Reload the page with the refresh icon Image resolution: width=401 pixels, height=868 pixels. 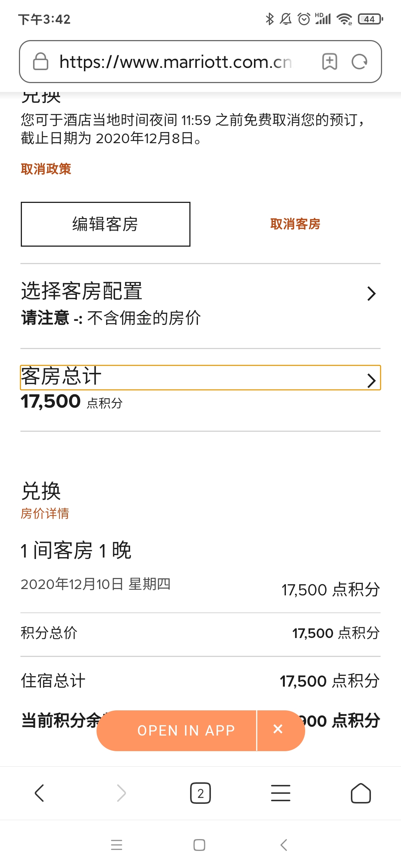pos(359,62)
